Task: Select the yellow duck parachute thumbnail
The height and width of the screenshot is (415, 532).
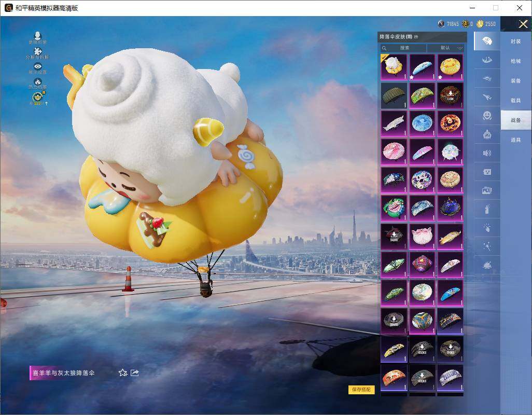Action: click(x=450, y=67)
